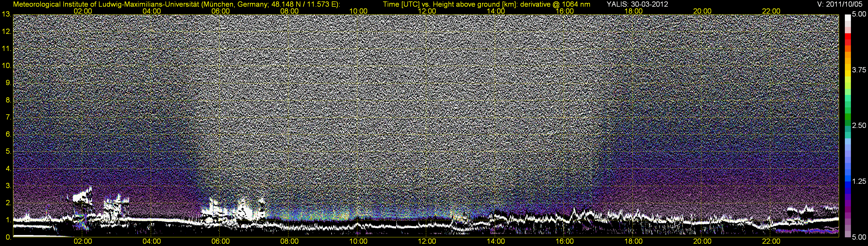Click the 1.25 colorbar scale value
Viewport: 868px width, 246px height.
click(859, 181)
